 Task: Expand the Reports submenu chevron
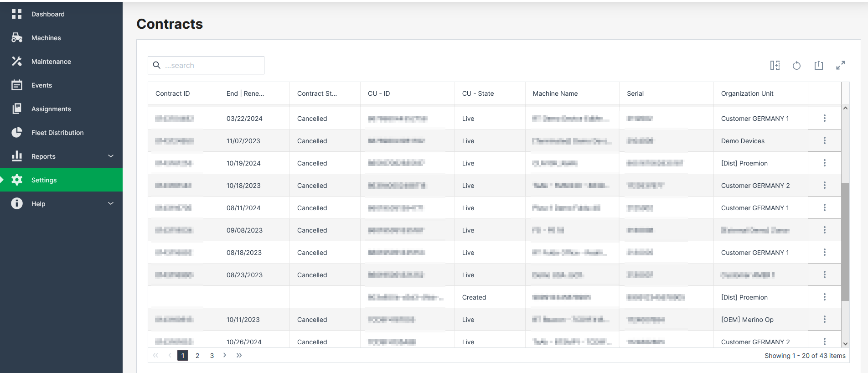111,156
